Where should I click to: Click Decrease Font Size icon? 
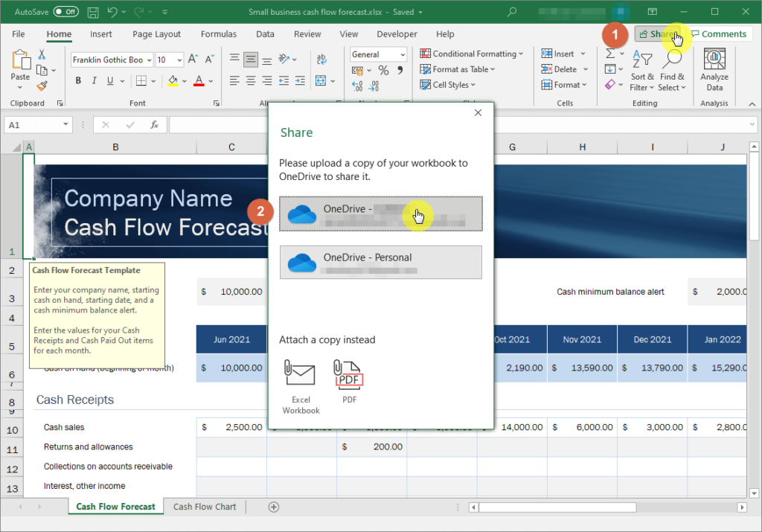209,60
